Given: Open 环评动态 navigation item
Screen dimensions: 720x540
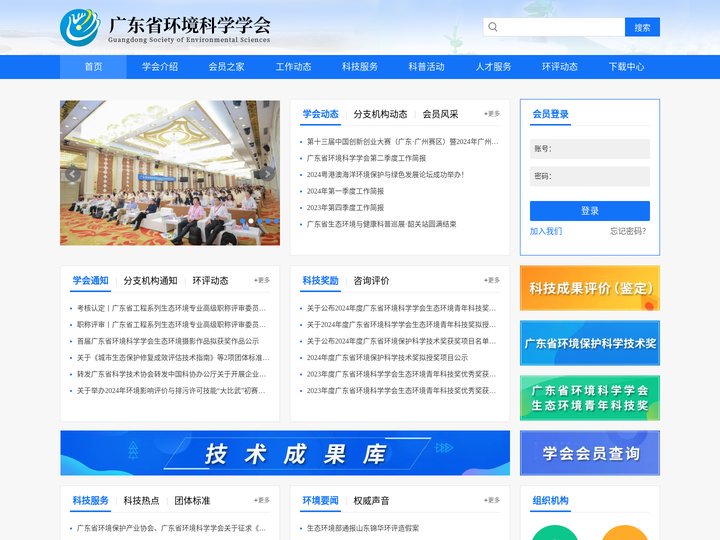Looking at the screenshot, I should point(560,67).
